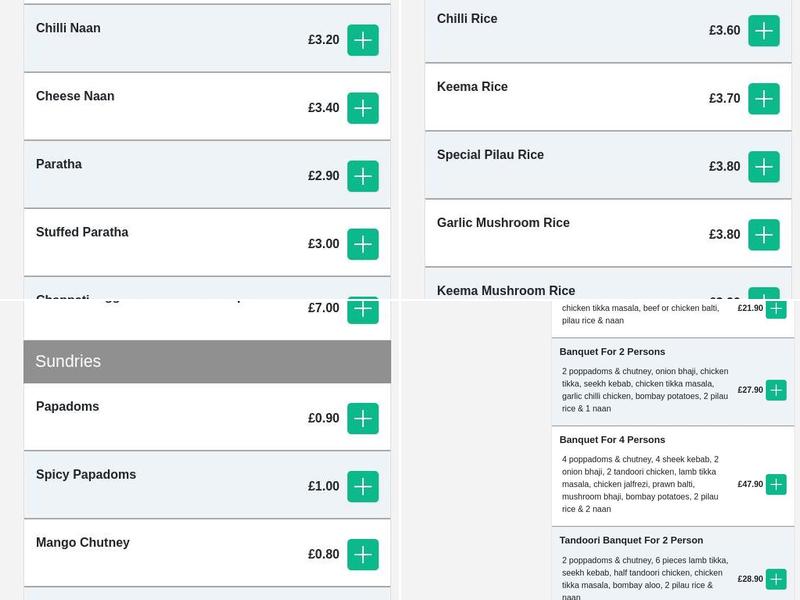Add Tandoori Banquet For 2 Person
This screenshot has width=800, height=600.
point(776,579)
